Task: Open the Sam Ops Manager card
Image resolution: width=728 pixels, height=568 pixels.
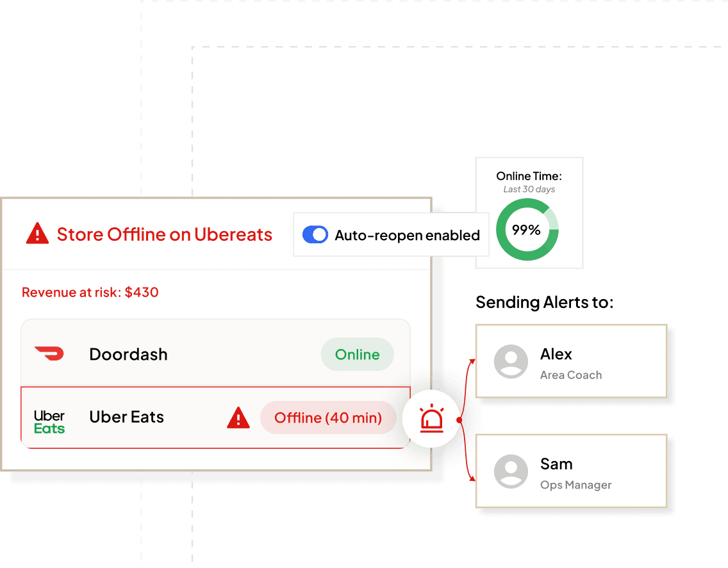Action: click(572, 471)
